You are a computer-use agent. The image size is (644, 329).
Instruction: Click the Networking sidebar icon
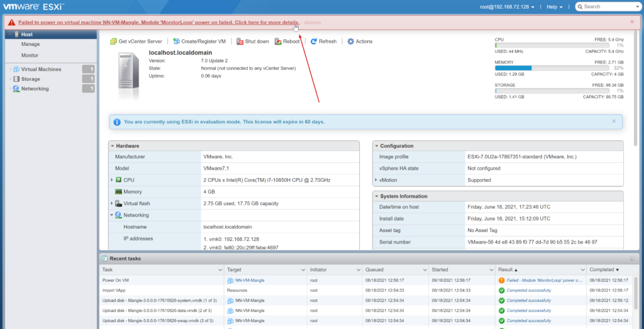point(16,89)
